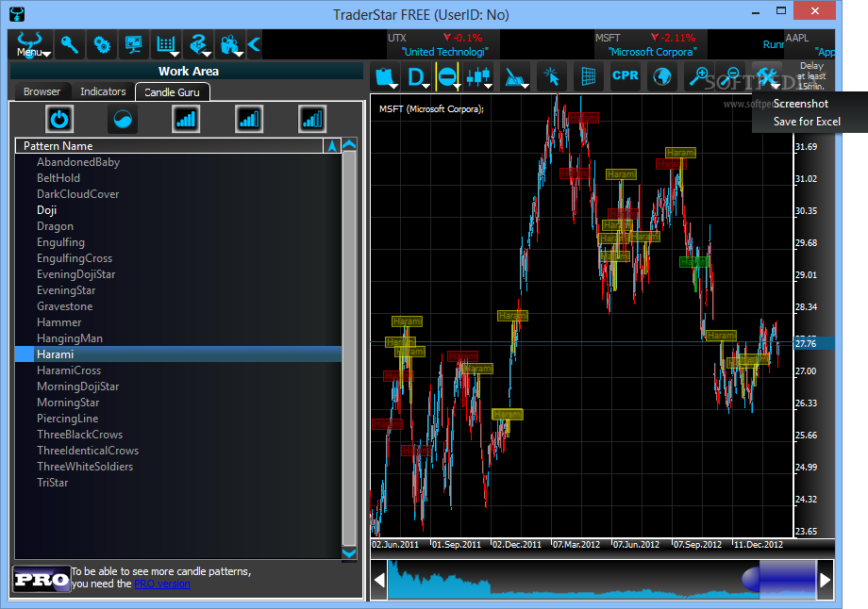This screenshot has width=868, height=609.
Task: Select the cursor pointer tool
Action: pos(551,76)
